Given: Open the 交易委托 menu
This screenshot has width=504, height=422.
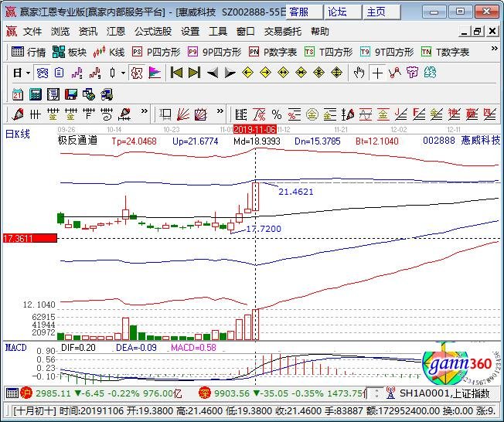Looking at the screenshot, I should point(283,32).
